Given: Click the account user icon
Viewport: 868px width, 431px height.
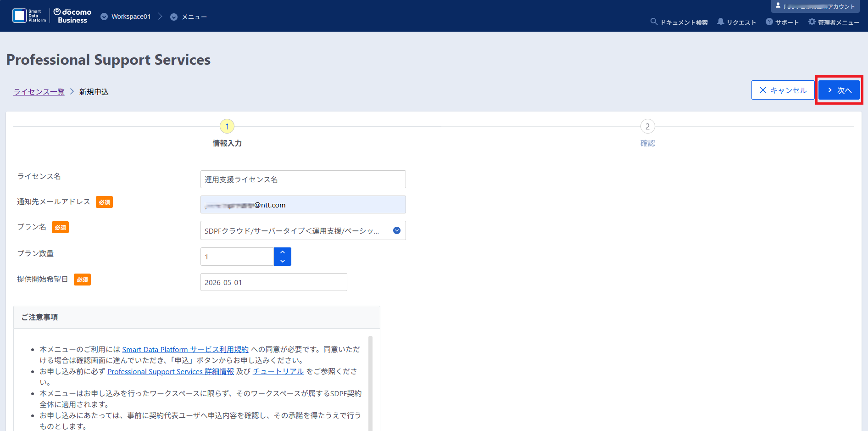Looking at the screenshot, I should [778, 6].
